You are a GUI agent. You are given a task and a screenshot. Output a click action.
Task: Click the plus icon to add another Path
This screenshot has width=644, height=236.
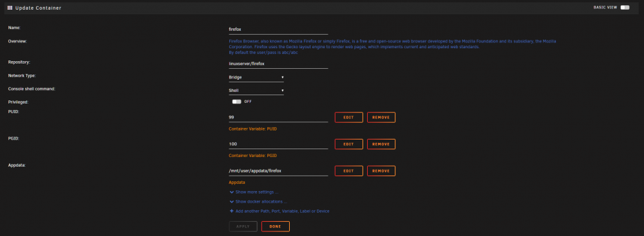coord(232,211)
